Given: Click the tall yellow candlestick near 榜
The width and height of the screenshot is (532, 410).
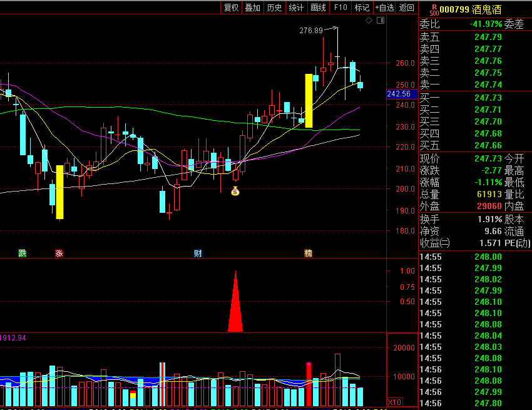Looking at the screenshot, I should point(309,101).
